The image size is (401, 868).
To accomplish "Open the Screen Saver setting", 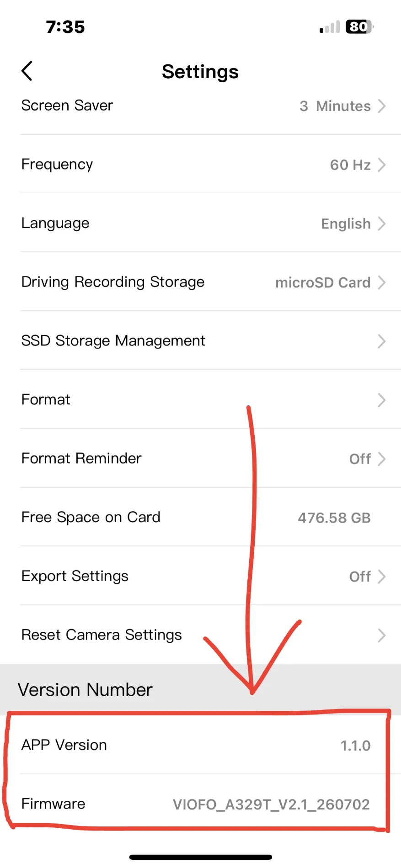I will (x=200, y=106).
